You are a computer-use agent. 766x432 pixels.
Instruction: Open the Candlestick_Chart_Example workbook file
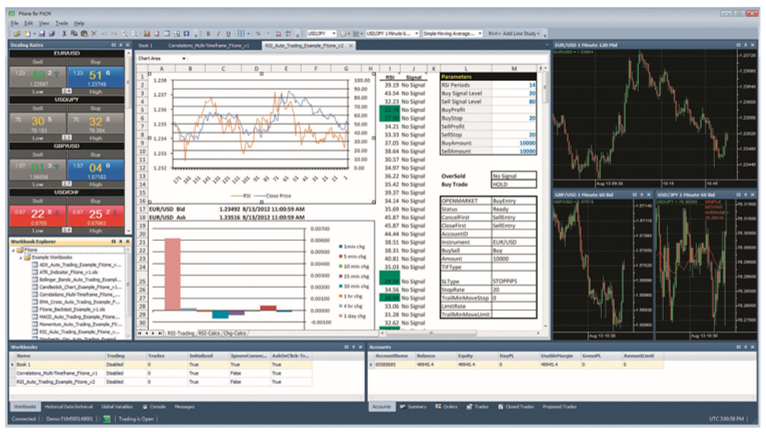(x=76, y=287)
